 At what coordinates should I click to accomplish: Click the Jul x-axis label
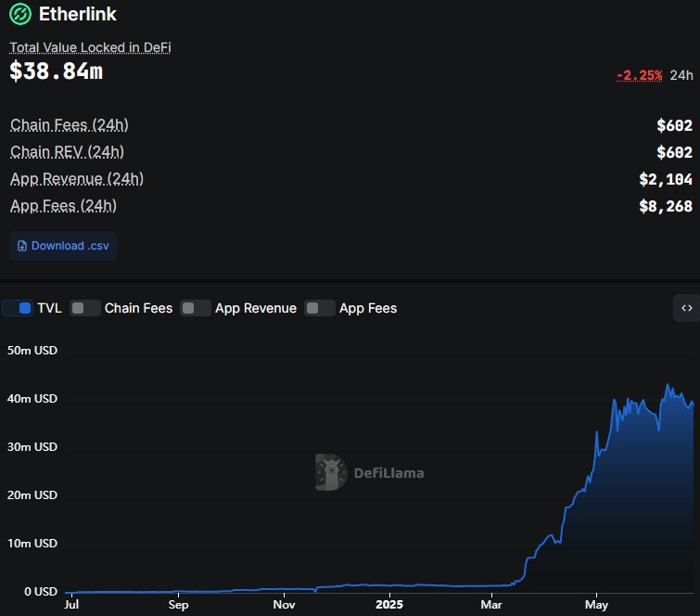pyautogui.click(x=71, y=604)
